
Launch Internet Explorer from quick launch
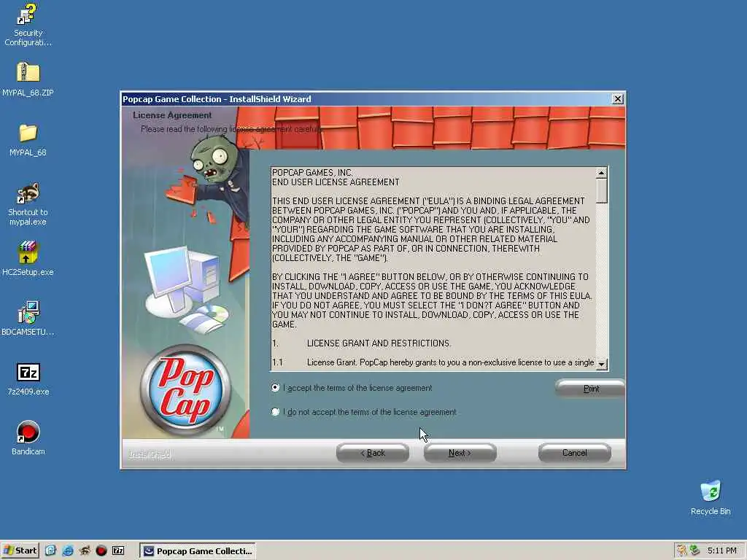pos(68,551)
